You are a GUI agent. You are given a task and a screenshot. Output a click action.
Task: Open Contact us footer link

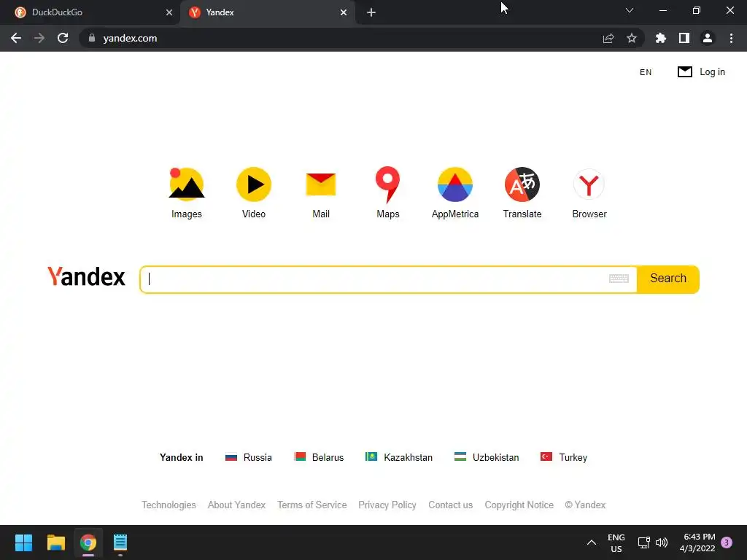(x=450, y=505)
